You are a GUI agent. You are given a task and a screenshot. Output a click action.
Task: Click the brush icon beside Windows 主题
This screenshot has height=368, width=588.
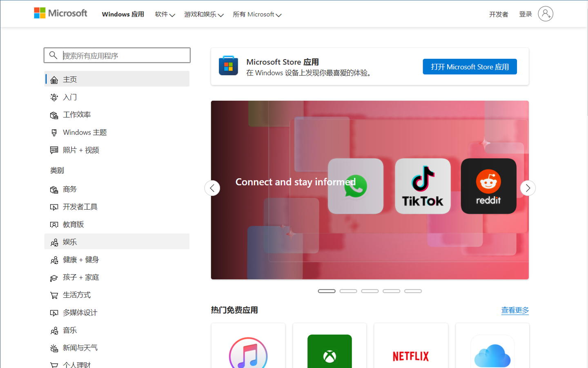point(54,133)
